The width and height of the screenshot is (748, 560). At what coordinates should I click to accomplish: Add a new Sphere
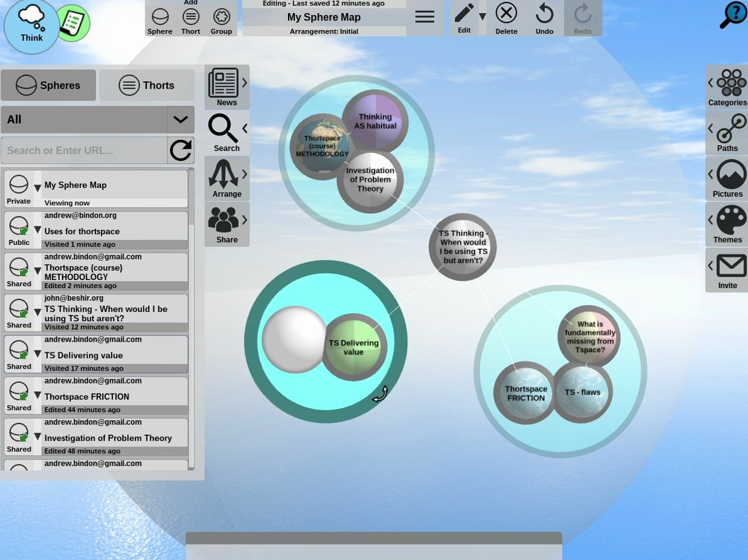click(160, 21)
